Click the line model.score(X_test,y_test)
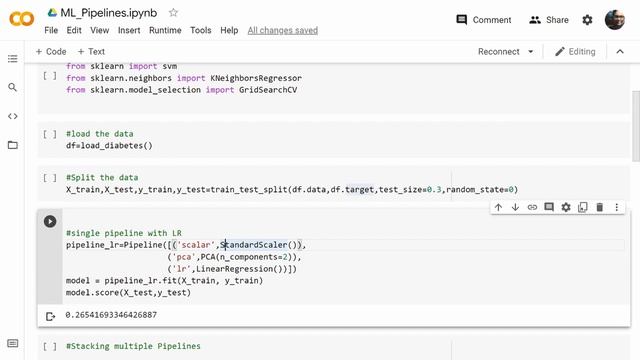This screenshot has height=360, width=640. (128, 293)
